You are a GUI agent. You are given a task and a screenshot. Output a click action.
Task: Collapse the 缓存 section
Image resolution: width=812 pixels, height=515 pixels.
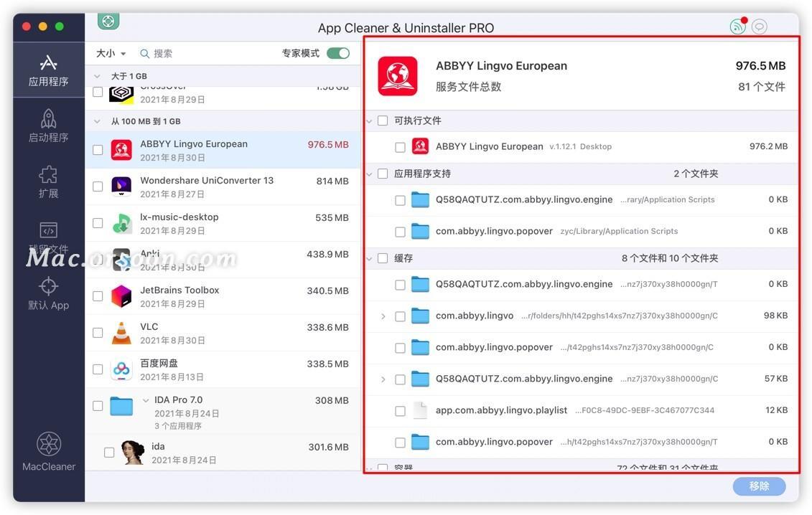click(369, 257)
